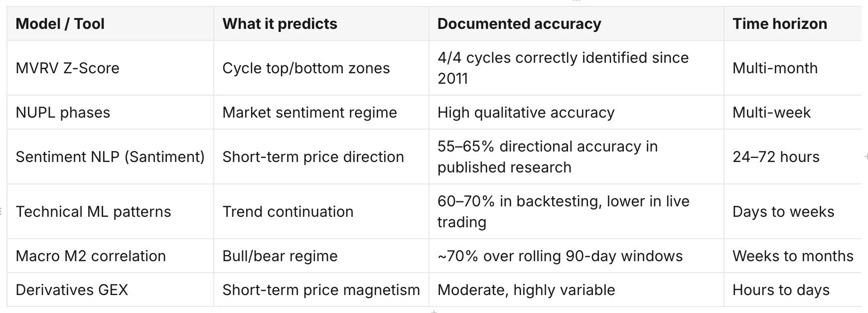This screenshot has height=313, width=868.
Task: Select the Sentiment NLP (Santiment) cell
Action: 110,156
